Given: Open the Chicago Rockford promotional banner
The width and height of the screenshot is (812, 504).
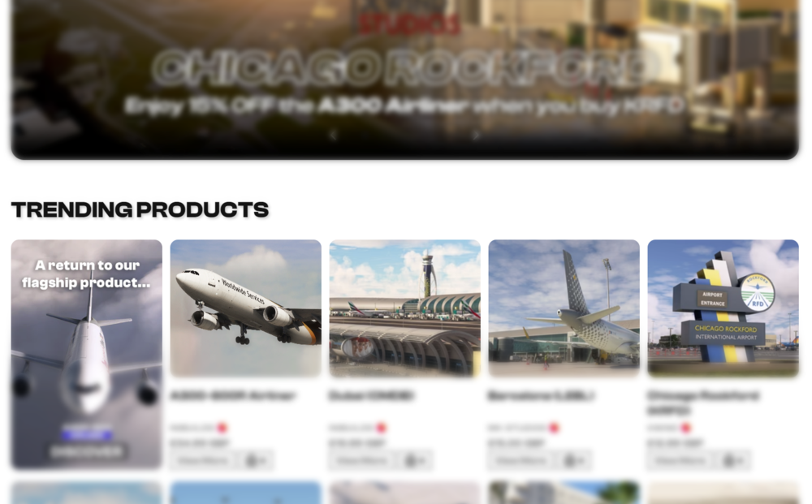Looking at the screenshot, I should pyautogui.click(x=405, y=78).
